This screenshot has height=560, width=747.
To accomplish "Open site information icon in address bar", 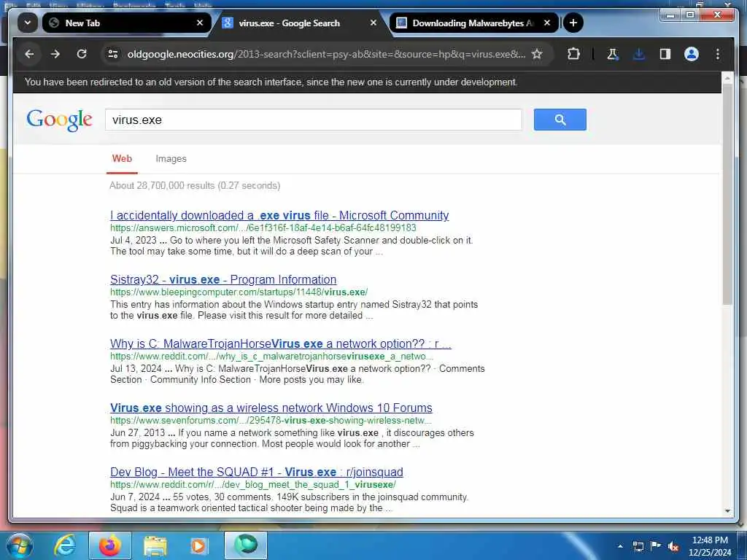I will 113,54.
